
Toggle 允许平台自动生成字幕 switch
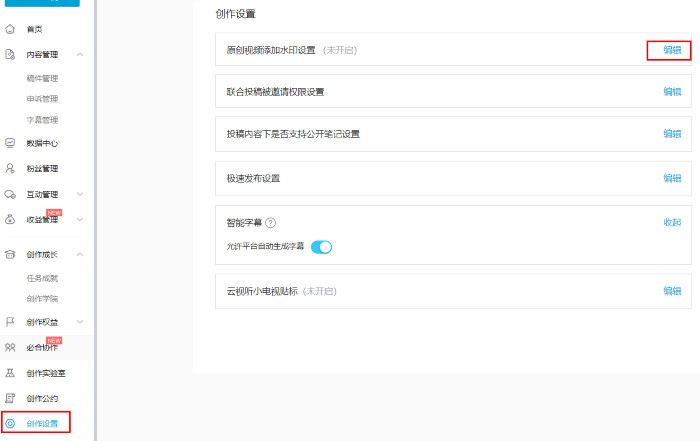coord(321,247)
